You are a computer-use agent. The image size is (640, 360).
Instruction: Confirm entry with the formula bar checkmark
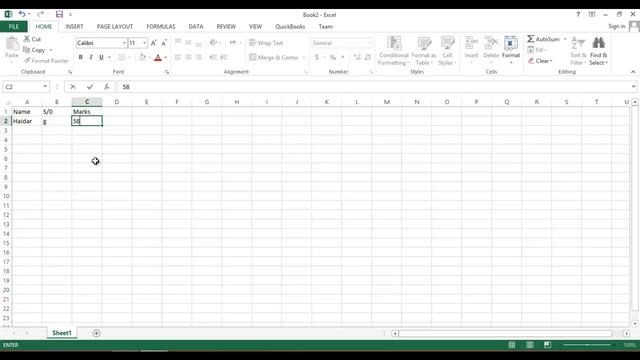pyautogui.click(x=90, y=87)
